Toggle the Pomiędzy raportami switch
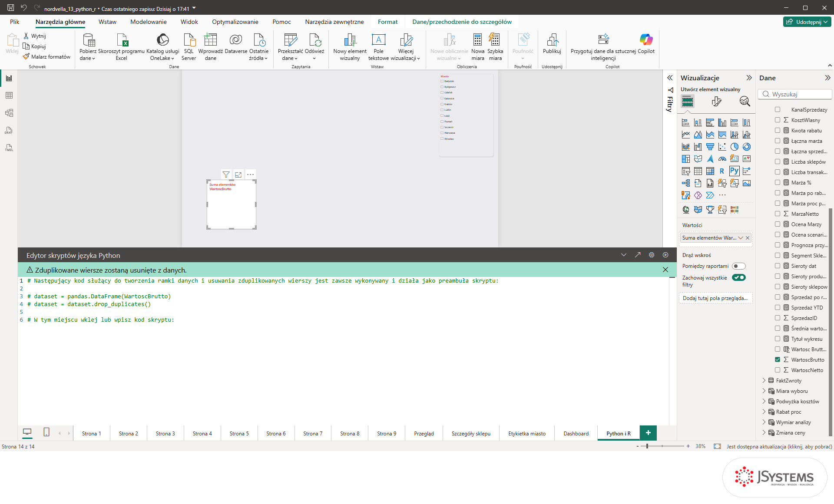Image resolution: width=834 pixels, height=504 pixels. pyautogui.click(x=738, y=266)
